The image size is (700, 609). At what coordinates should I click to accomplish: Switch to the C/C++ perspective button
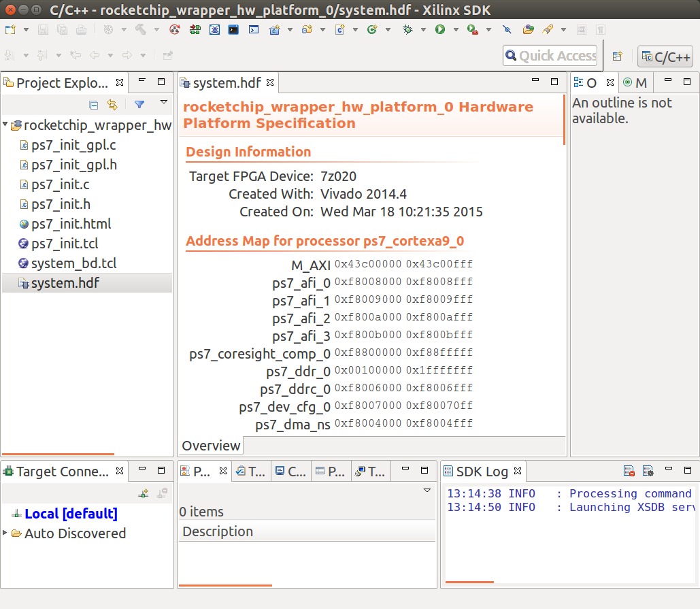[x=665, y=56]
